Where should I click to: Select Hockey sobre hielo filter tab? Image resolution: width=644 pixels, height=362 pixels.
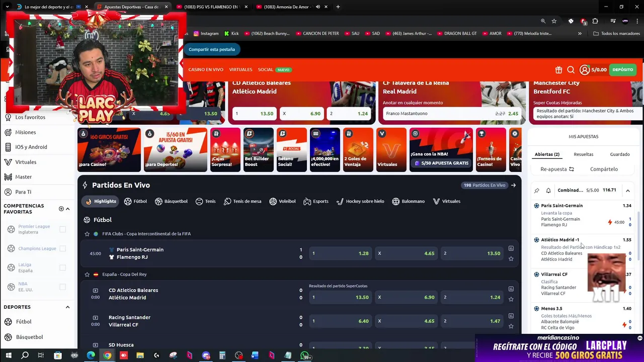pyautogui.click(x=360, y=201)
